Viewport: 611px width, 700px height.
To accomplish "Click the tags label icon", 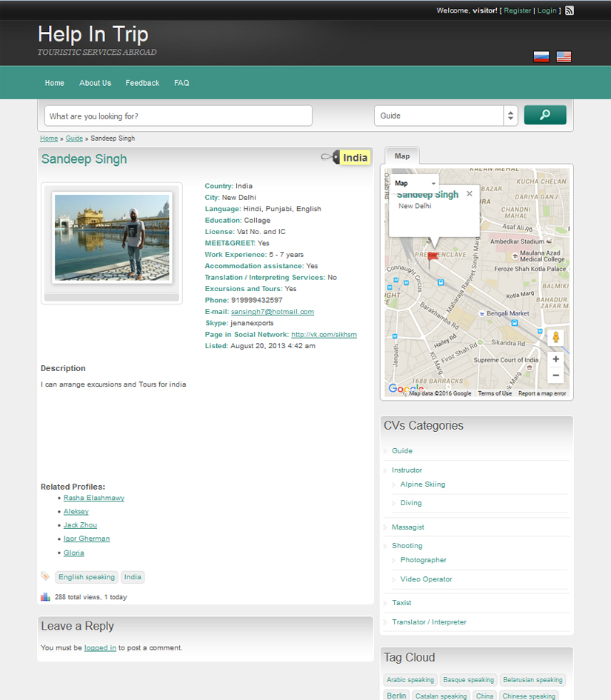I will [45, 576].
